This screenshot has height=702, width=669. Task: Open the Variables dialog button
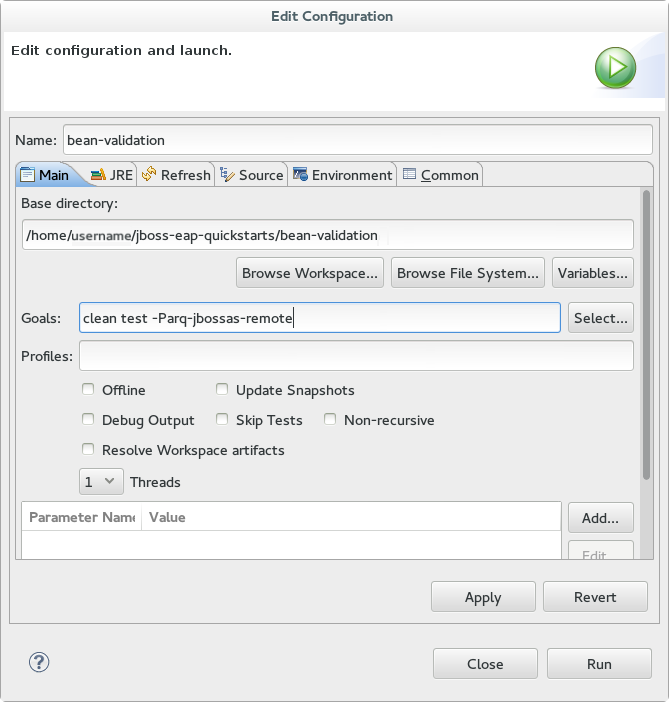coord(593,273)
